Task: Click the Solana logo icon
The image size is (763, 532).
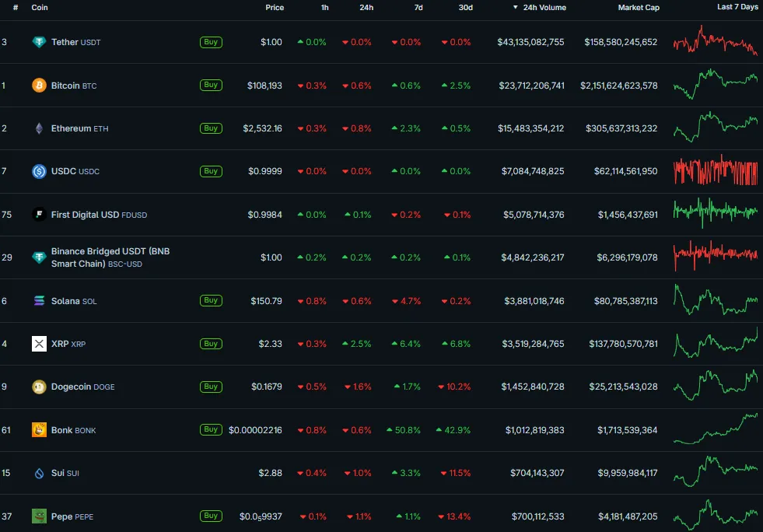Action: point(39,300)
